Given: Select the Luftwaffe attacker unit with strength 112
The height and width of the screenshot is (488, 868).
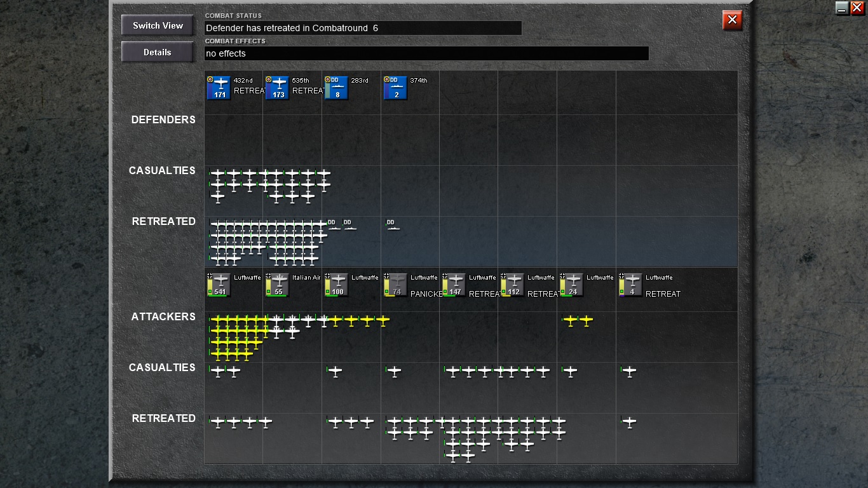Looking at the screenshot, I should (512, 285).
